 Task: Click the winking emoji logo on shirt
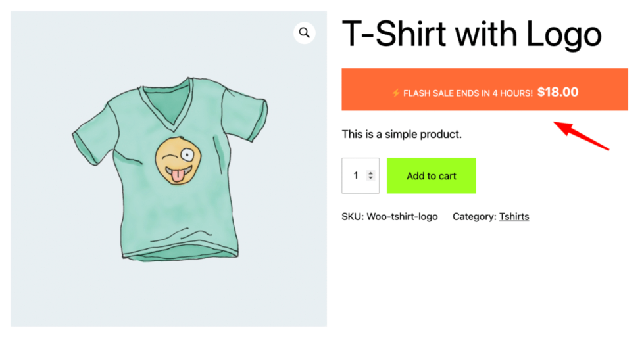point(176,161)
